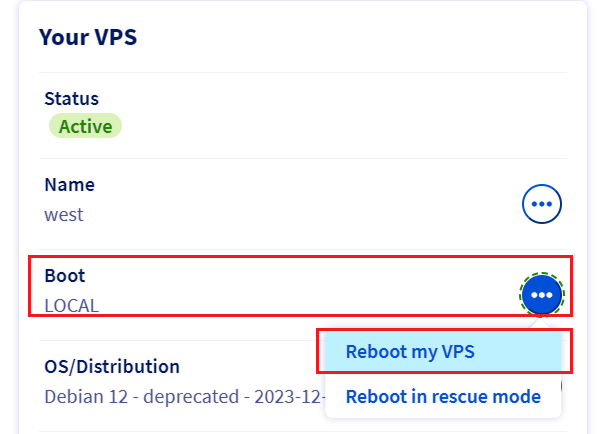Screen dimensions: 606x434
Task: Select the VPS name value west
Action: click(64, 215)
